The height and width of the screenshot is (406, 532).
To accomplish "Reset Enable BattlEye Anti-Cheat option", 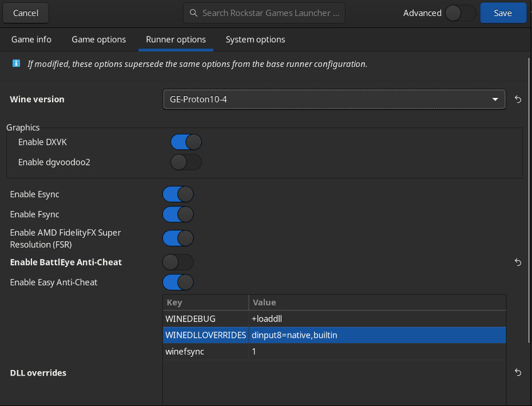I will coord(518,262).
